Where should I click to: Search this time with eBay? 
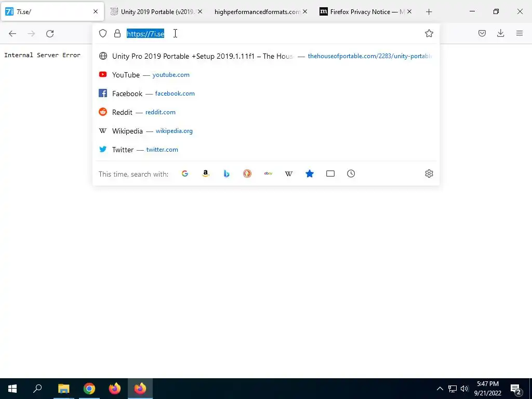[268, 174]
